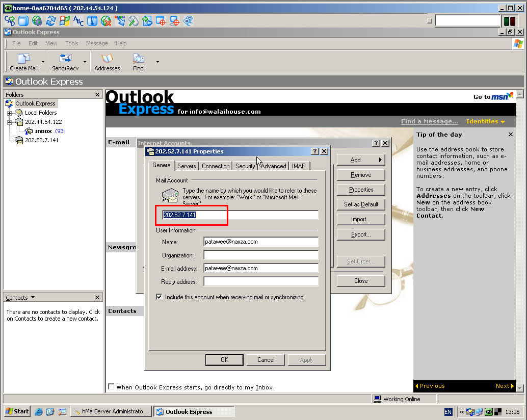The width and height of the screenshot is (527, 420).
Task: Click the help button on Properties dialog
Action: click(x=315, y=151)
